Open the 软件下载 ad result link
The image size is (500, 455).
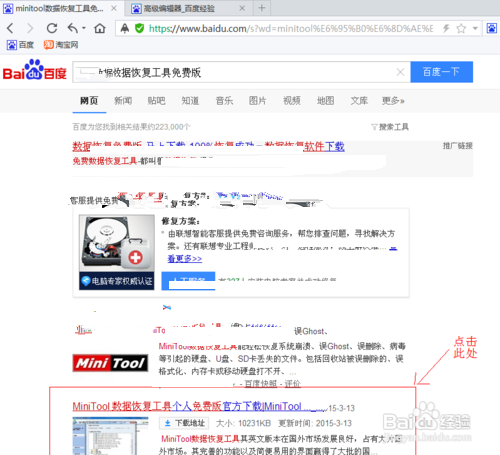tap(324, 147)
